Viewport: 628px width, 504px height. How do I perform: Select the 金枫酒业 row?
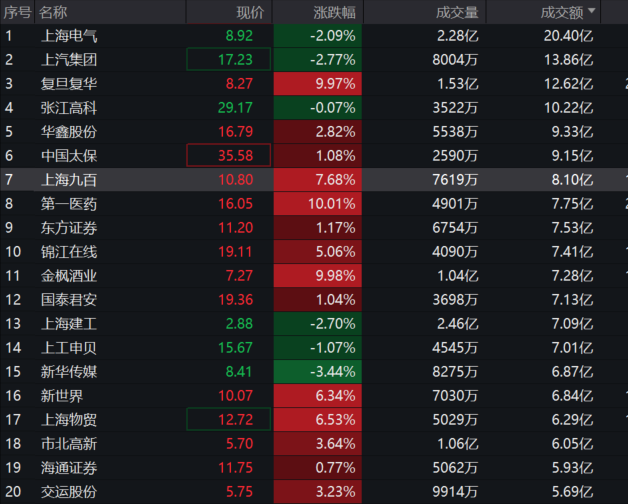click(314, 276)
